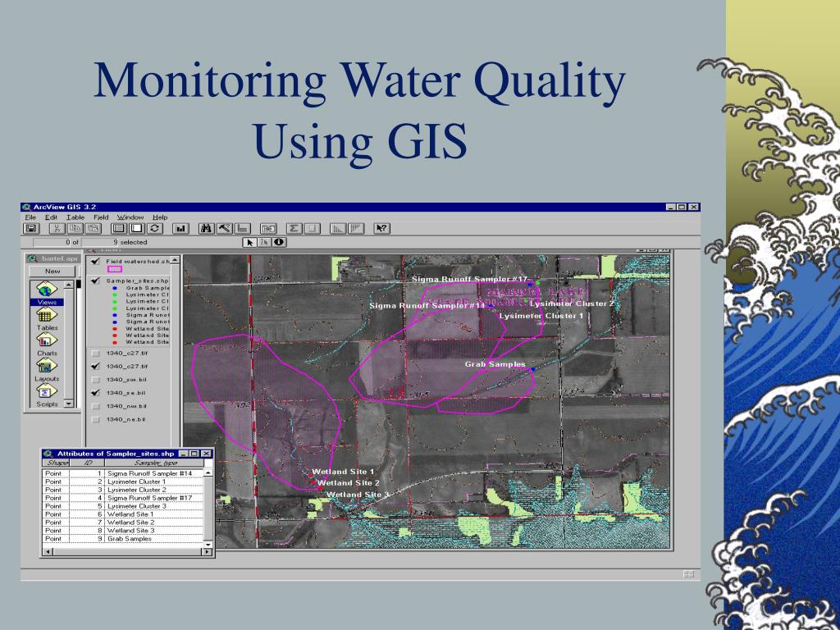Click the blue dot beside Grab Sample
840x630 pixels.
click(115, 288)
